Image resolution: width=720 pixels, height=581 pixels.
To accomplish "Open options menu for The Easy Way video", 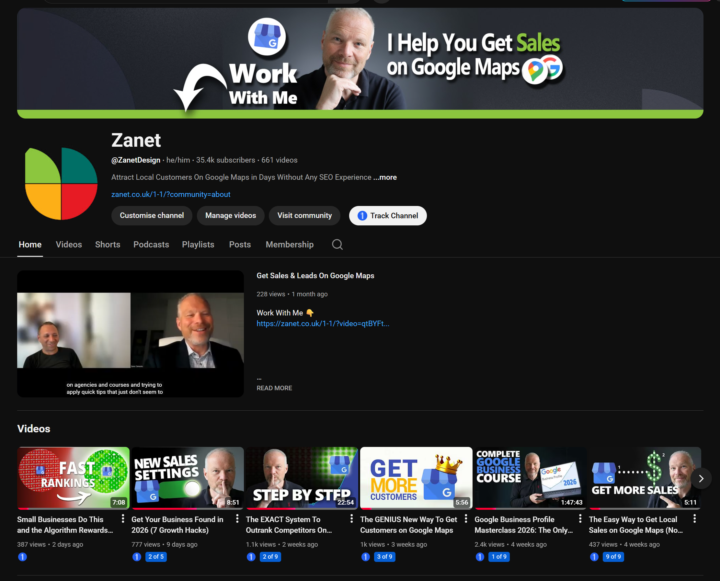I will [x=694, y=519].
